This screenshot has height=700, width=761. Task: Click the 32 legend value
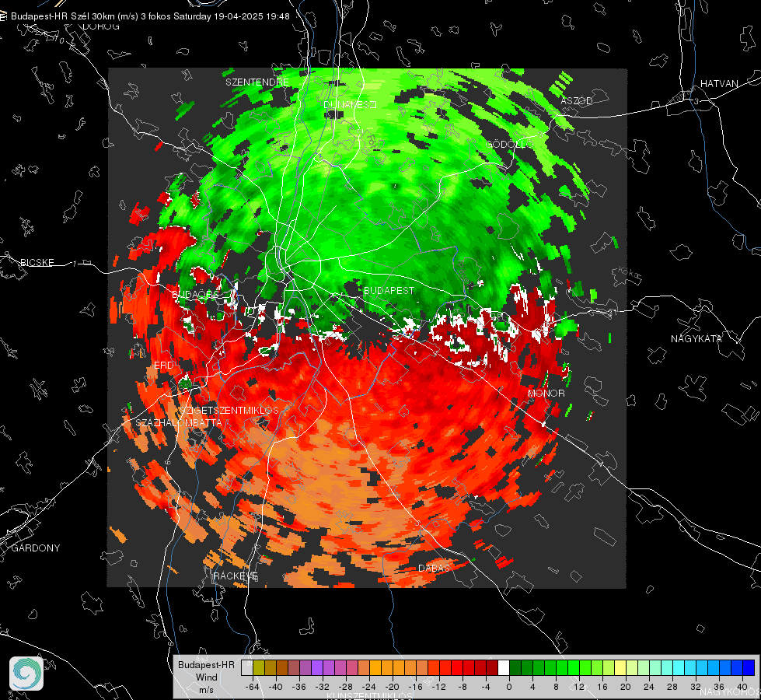tap(696, 687)
